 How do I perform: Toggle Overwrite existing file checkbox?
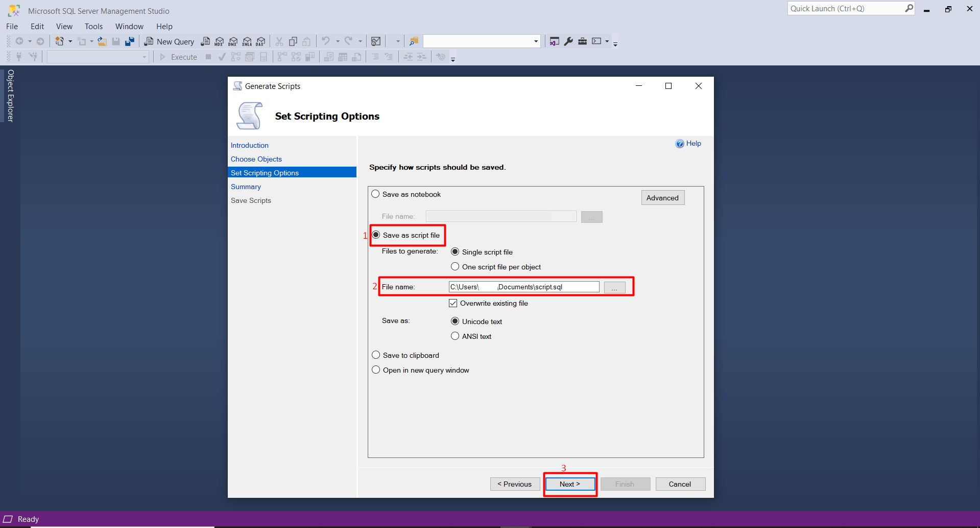coord(453,303)
